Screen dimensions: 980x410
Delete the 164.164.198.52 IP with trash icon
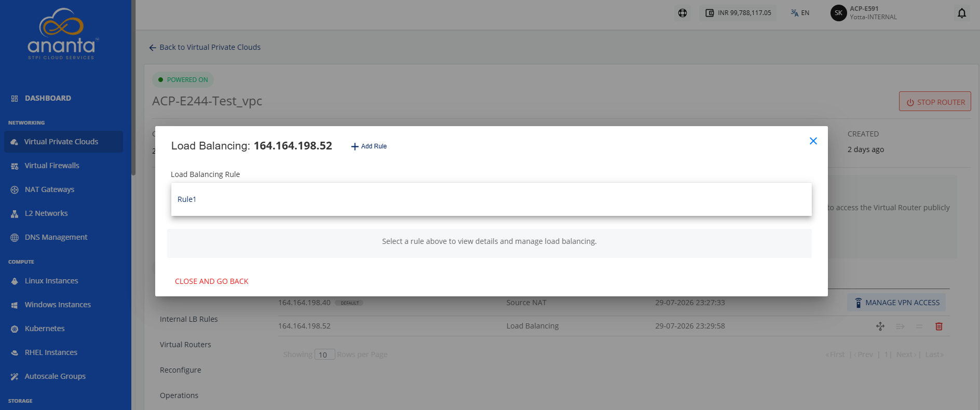(x=939, y=326)
